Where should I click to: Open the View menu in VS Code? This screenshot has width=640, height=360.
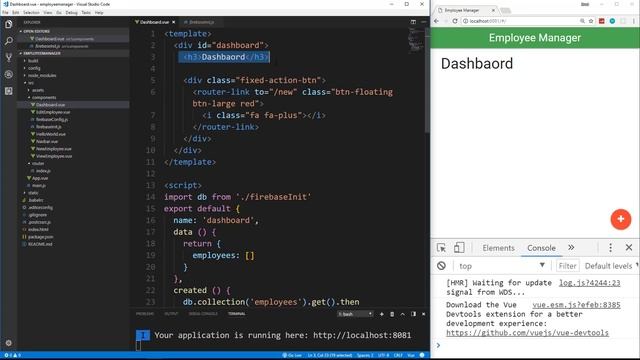[48, 13]
